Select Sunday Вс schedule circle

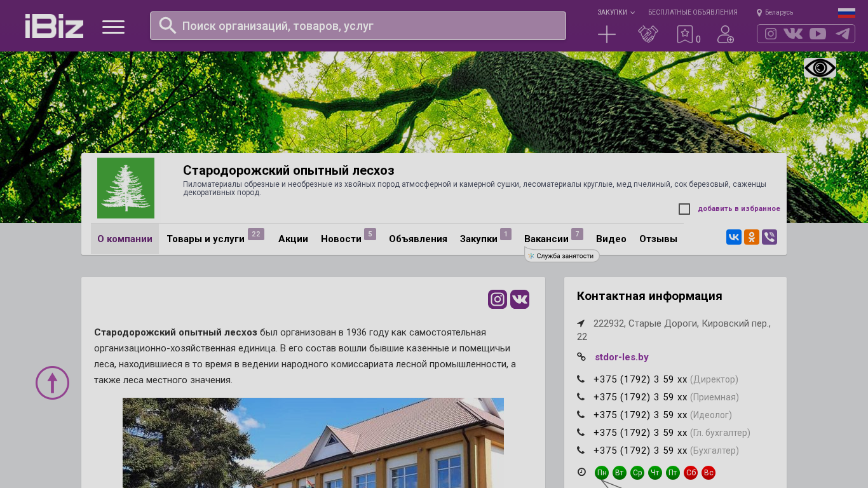click(709, 473)
